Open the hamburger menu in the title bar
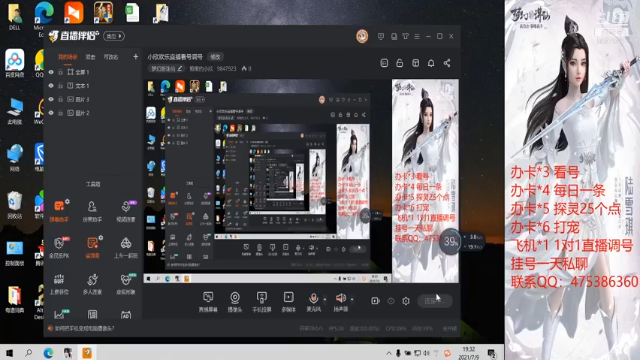Image resolution: width=640 pixels, height=360 pixels. (417, 36)
